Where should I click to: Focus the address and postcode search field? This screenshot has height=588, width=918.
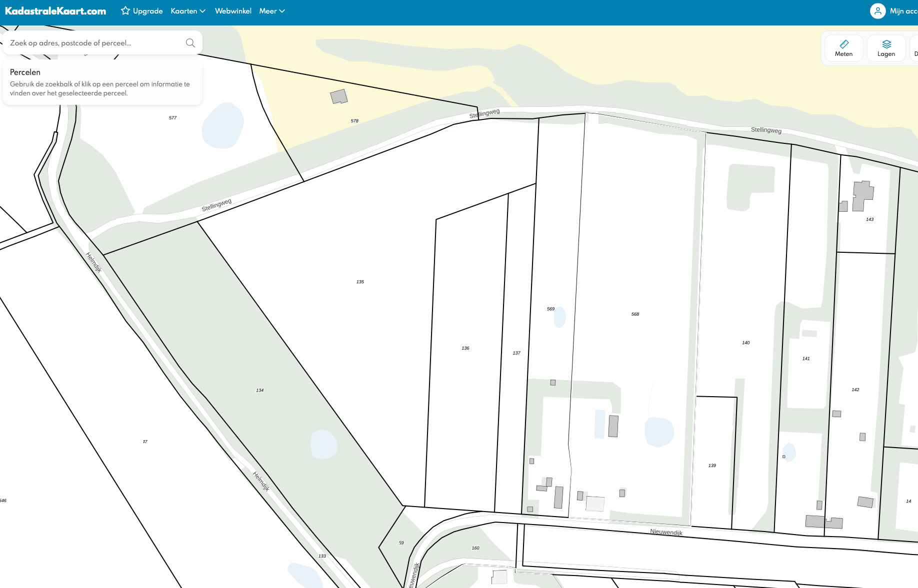coord(95,43)
